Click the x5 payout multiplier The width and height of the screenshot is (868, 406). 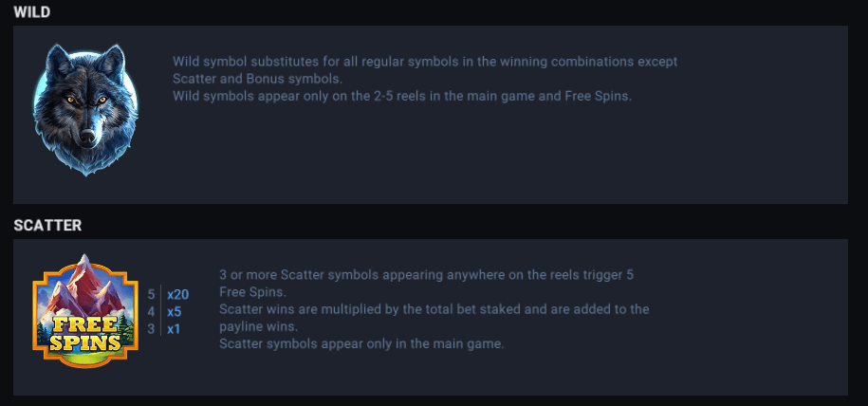pyautogui.click(x=174, y=311)
